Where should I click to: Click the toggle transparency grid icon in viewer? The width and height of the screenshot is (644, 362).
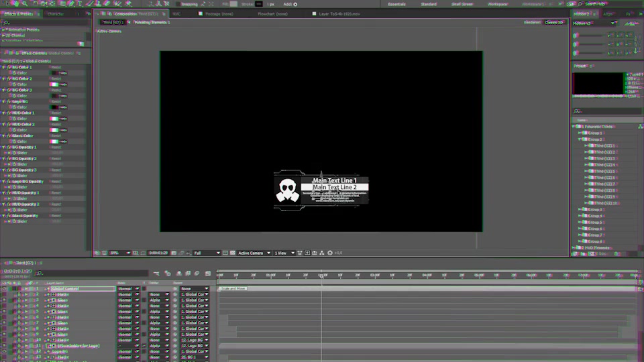click(233, 253)
